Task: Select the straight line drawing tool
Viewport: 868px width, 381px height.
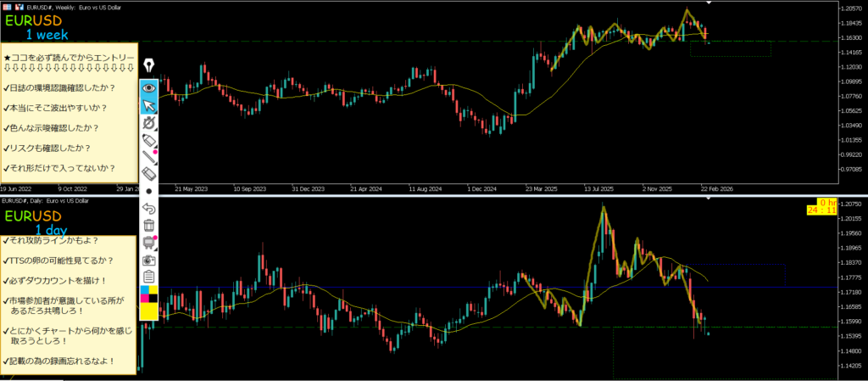Action: (149, 156)
